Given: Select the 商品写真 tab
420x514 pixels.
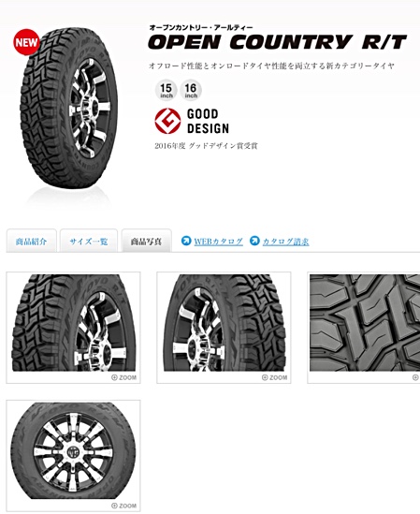Looking at the screenshot, I should click(147, 241).
